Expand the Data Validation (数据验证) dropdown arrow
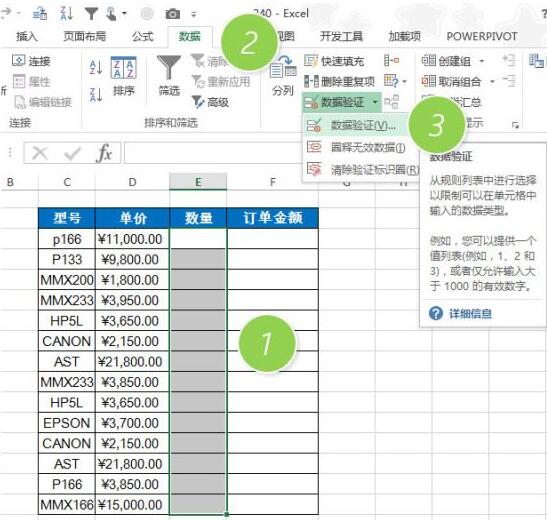The image size is (547, 520). (x=375, y=102)
